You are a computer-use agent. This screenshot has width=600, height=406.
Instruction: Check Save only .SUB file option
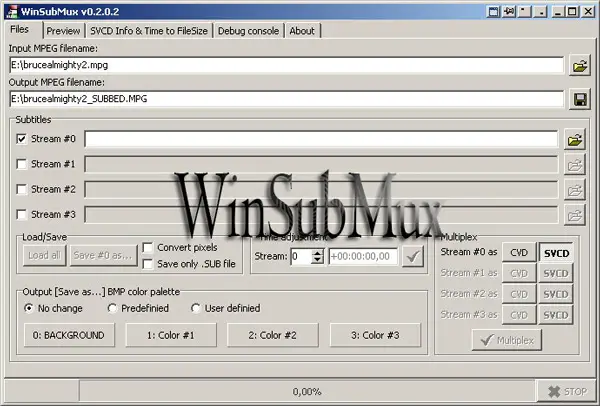coord(148,264)
